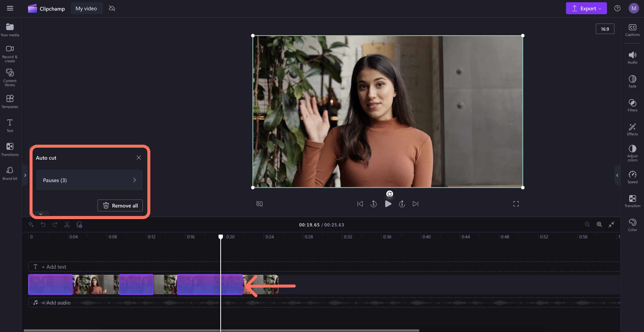Select the third purple pause segment

pyautogui.click(x=210, y=285)
